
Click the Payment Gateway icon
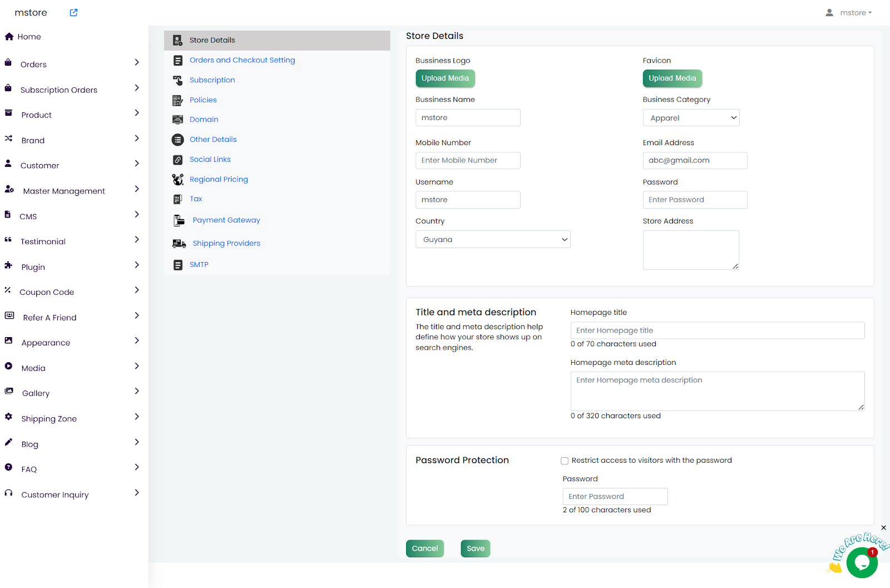179,221
